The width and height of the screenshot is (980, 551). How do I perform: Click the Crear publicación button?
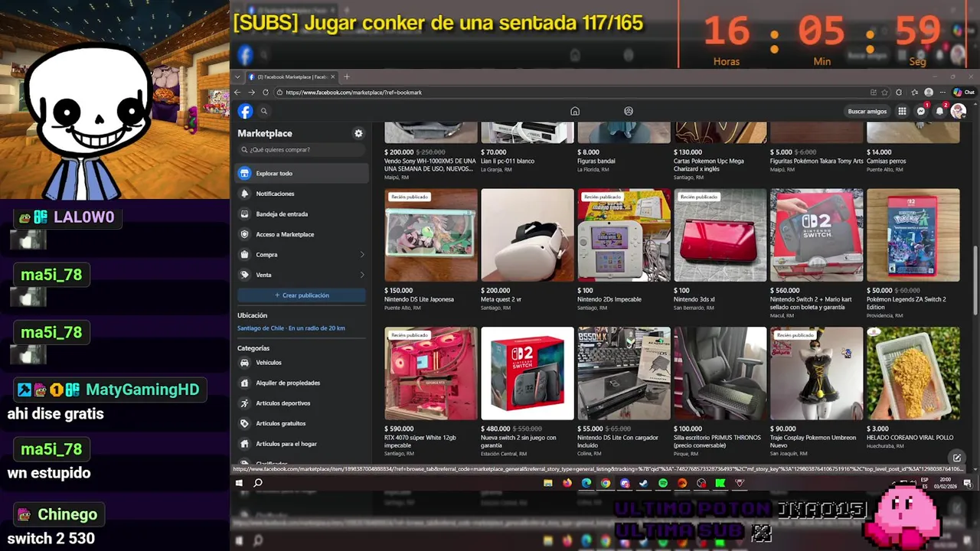pos(302,295)
